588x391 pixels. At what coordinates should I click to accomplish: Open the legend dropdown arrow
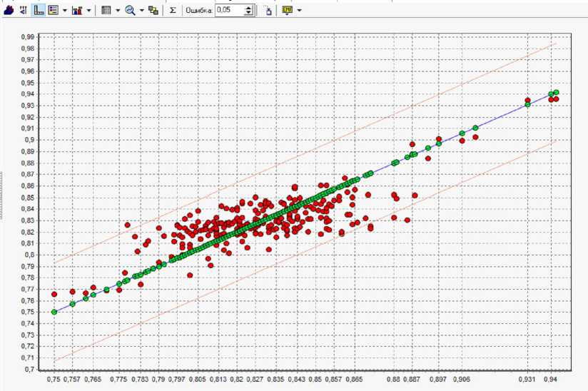pyautogui.click(x=64, y=11)
